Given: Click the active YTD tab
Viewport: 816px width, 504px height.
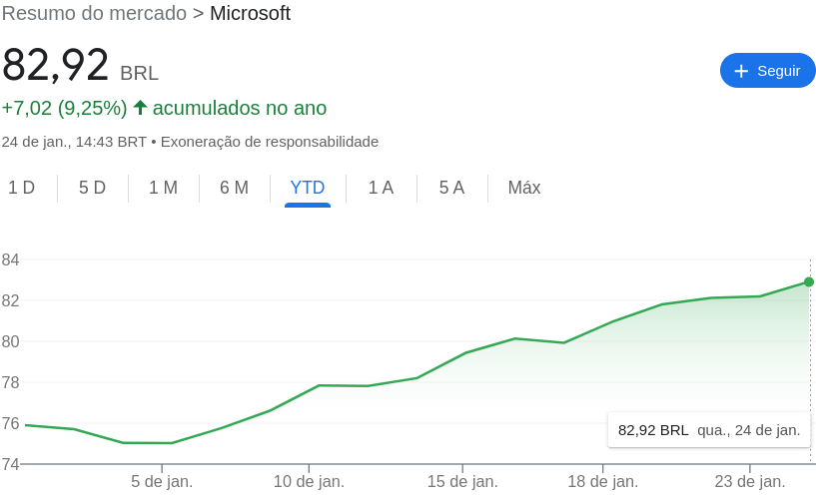Looking at the screenshot, I should point(308,188).
